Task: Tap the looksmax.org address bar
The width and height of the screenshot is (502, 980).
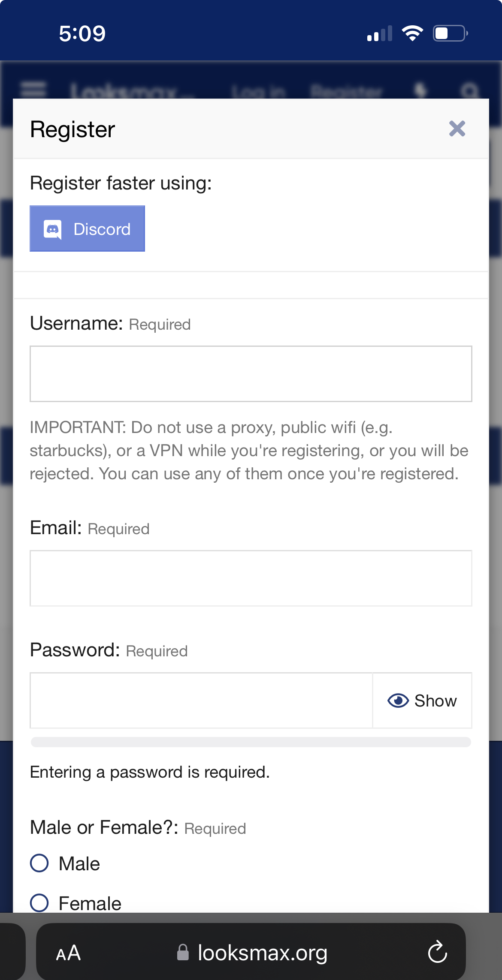Action: [251, 952]
